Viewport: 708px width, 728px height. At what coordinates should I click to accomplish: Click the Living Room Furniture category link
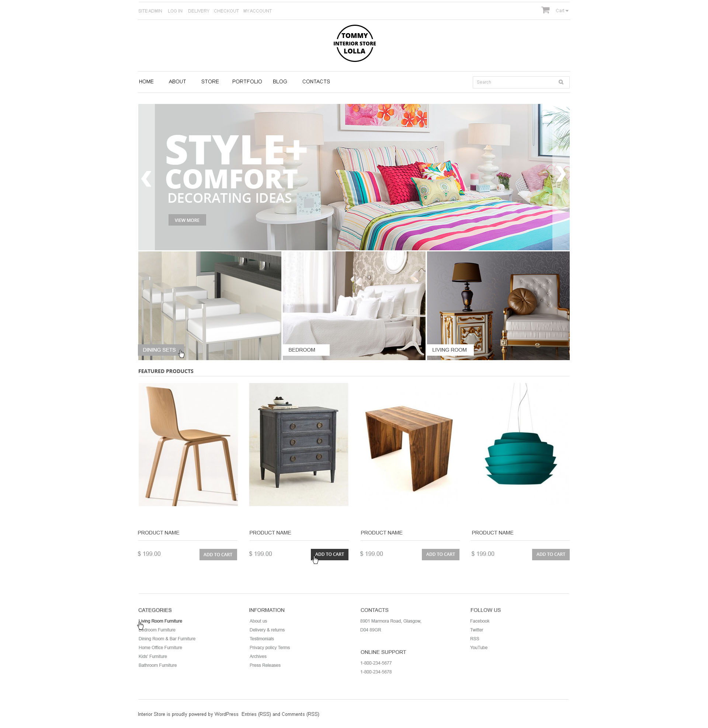click(160, 621)
